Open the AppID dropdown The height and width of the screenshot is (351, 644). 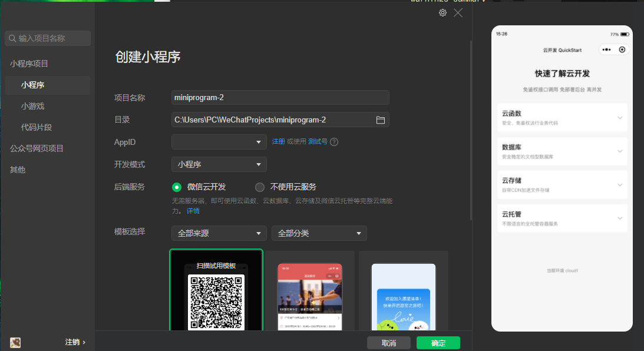219,142
